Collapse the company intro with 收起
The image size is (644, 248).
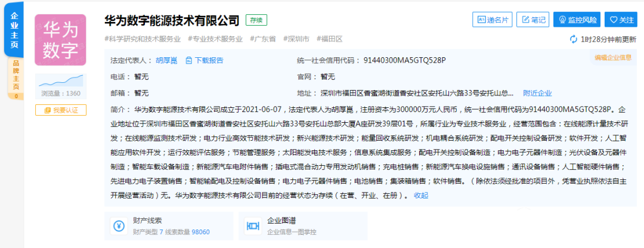[421, 196]
